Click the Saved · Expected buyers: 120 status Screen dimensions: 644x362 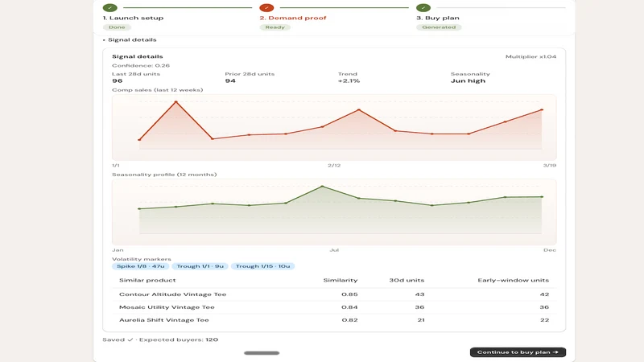(x=160, y=339)
